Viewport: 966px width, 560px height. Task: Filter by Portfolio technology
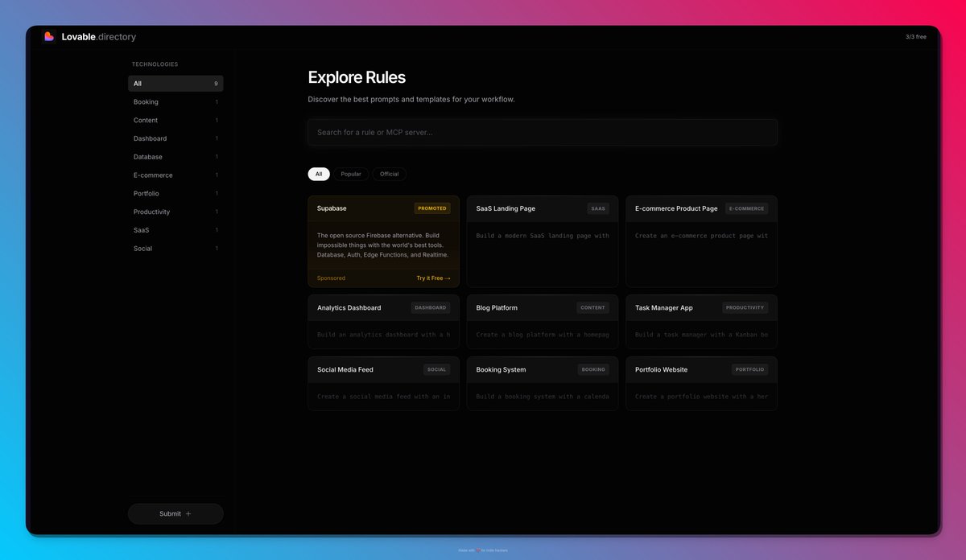tap(175, 193)
